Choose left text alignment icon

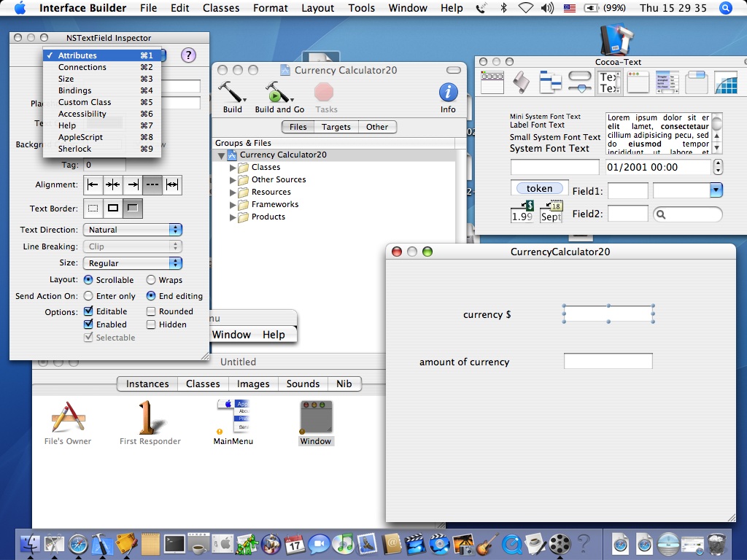click(93, 184)
